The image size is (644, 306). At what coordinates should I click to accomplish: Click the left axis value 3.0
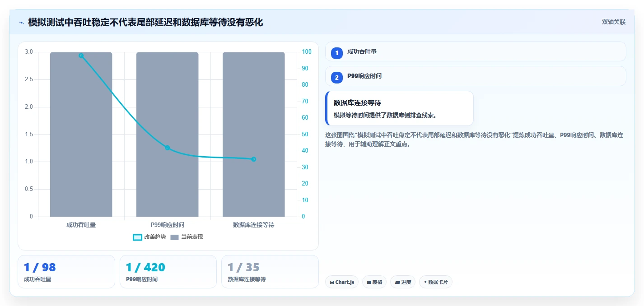[29, 52]
